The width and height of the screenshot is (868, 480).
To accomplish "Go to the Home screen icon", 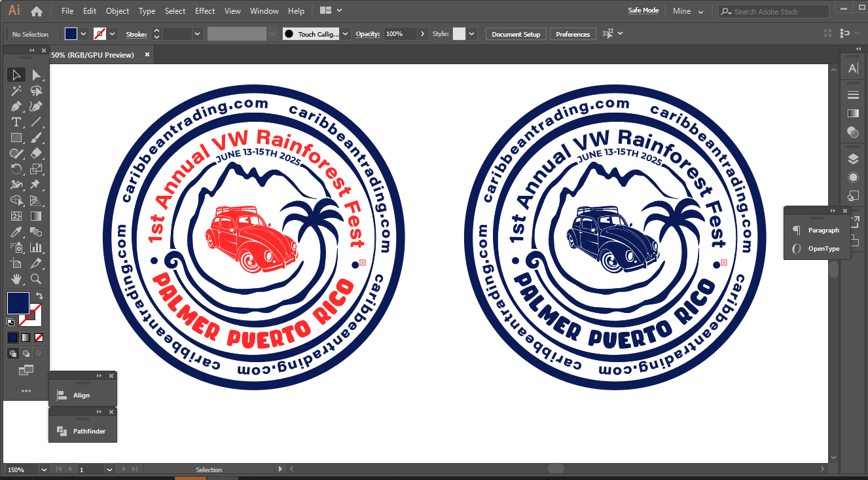I will coord(37,11).
